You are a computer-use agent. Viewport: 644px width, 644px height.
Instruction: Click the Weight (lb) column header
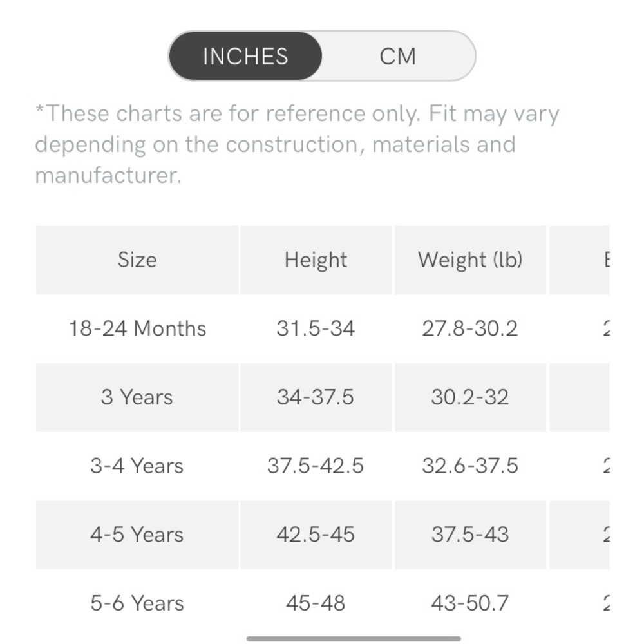(470, 260)
